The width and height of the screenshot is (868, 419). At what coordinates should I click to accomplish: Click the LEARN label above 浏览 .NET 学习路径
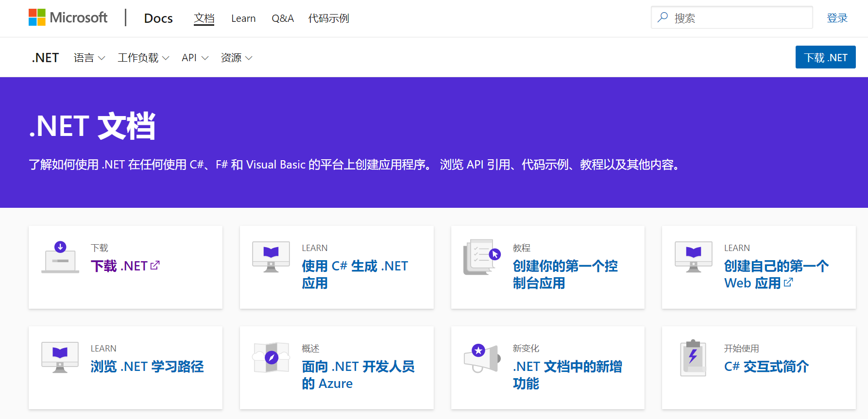(x=103, y=349)
